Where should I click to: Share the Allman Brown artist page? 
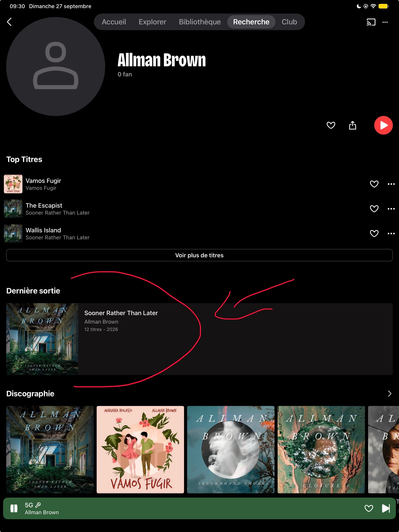tap(353, 125)
